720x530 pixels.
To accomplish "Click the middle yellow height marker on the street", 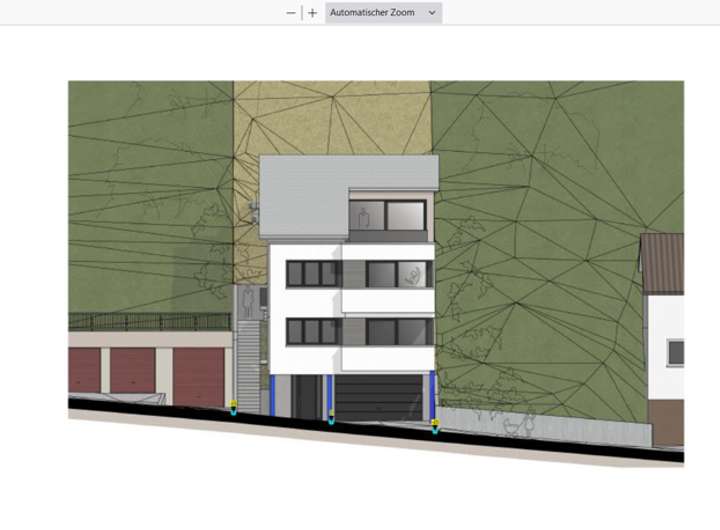I will tap(332, 416).
